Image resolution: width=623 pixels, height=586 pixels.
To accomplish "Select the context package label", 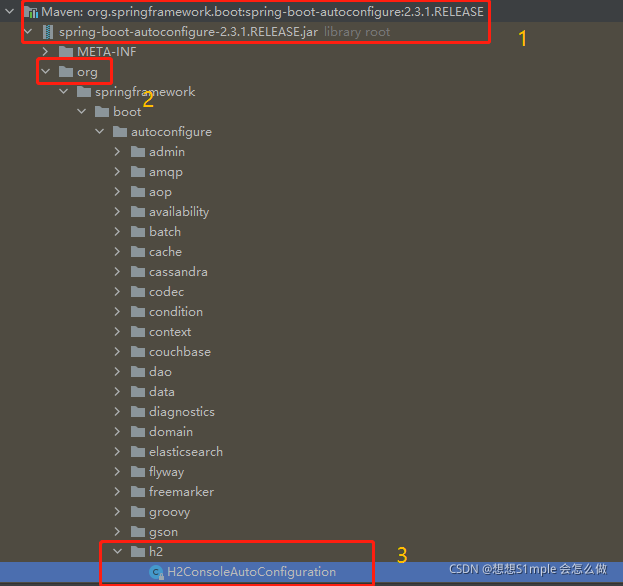I will click(x=170, y=332).
